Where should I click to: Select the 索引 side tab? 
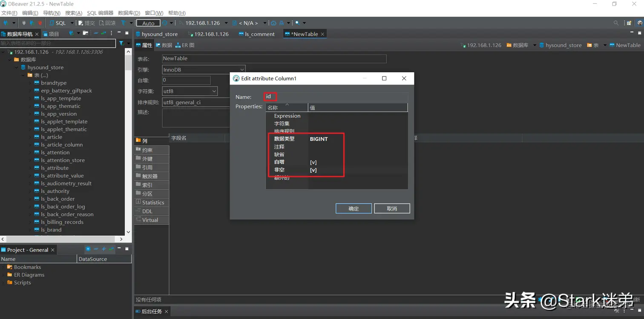pyautogui.click(x=152, y=185)
